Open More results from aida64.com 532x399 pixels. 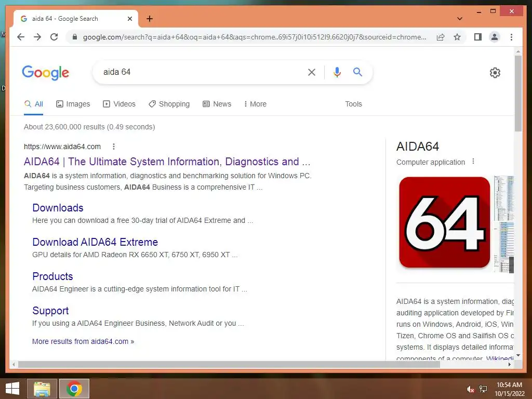point(83,341)
